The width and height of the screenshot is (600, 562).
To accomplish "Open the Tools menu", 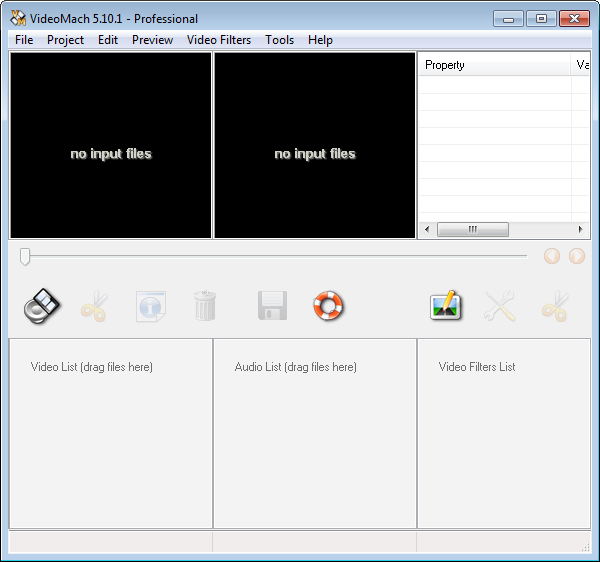I will (x=280, y=40).
